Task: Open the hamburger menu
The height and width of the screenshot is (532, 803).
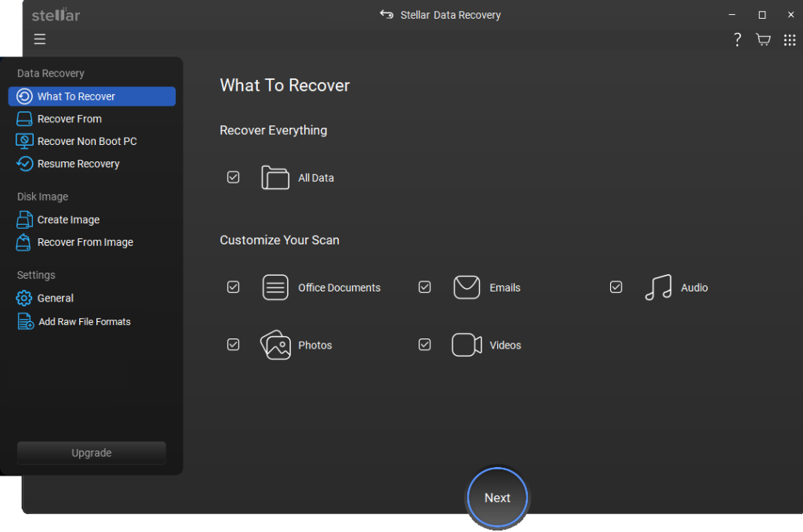Action: coord(39,39)
